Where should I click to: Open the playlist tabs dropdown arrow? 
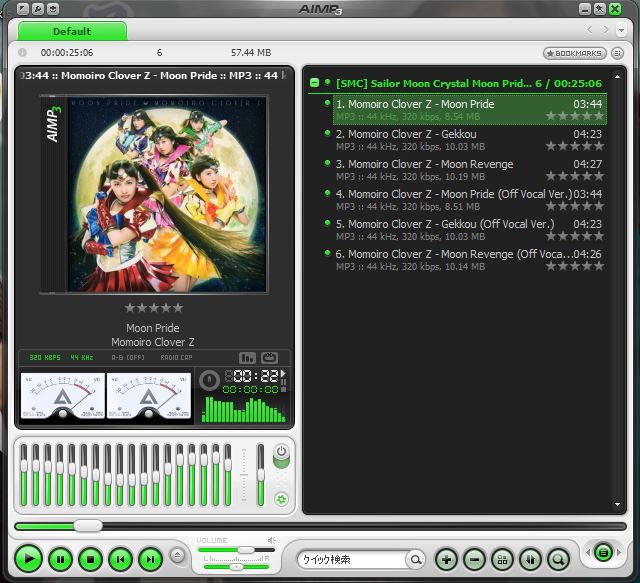tap(621, 30)
